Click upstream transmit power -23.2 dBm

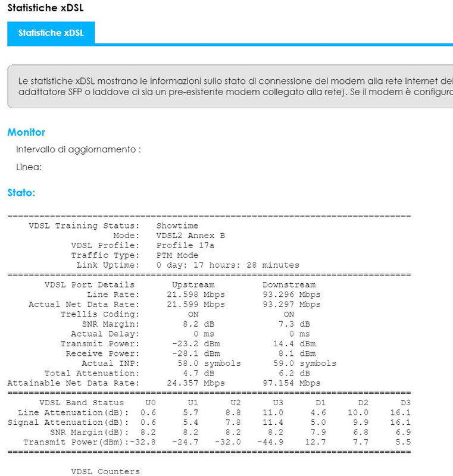click(x=196, y=343)
